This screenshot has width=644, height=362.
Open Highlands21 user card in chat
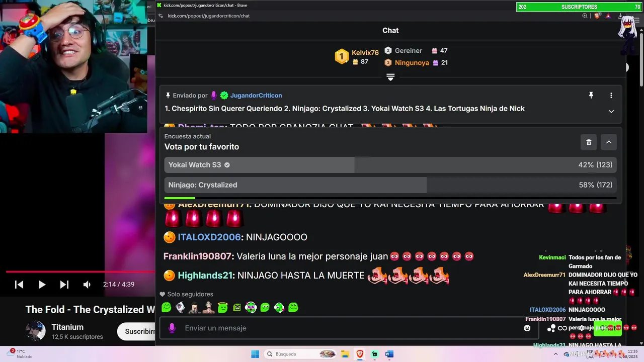205,275
